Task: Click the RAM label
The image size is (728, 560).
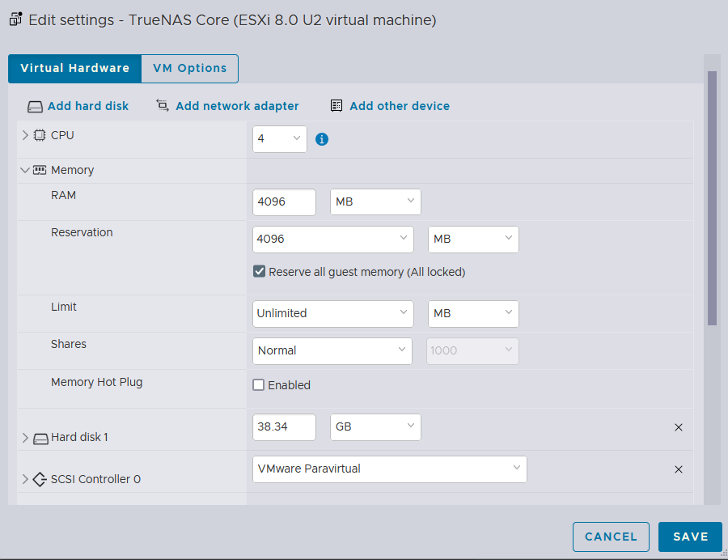Action: [x=63, y=195]
